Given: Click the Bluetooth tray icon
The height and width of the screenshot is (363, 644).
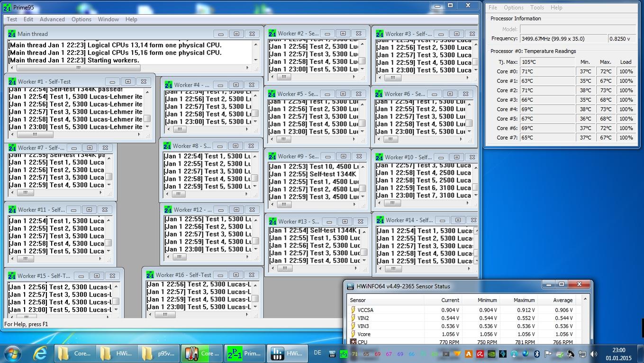Looking at the screenshot, I should click(537, 354).
